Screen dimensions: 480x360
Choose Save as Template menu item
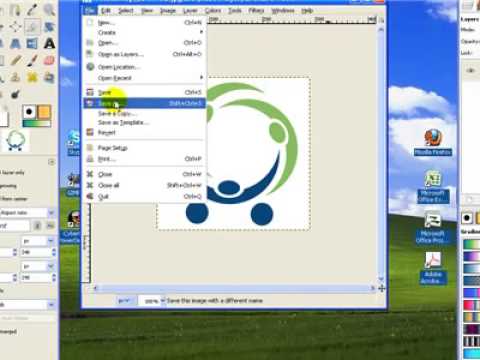pos(145,122)
